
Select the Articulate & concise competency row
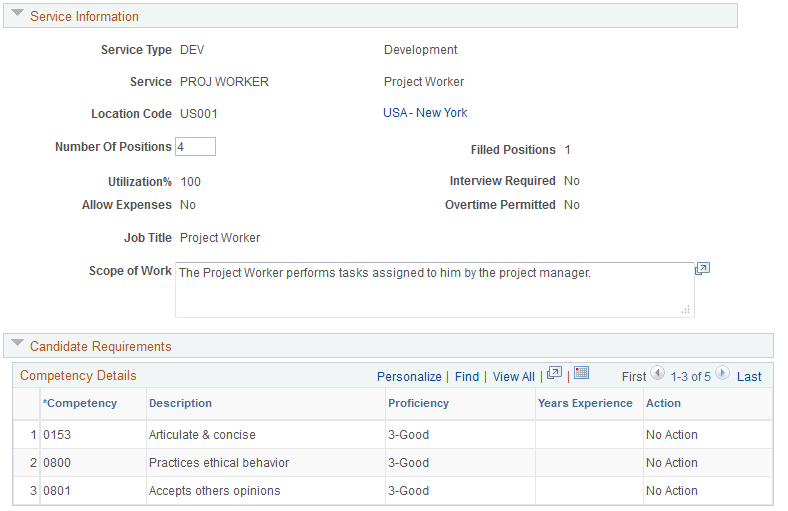pyautogui.click(x=202, y=435)
